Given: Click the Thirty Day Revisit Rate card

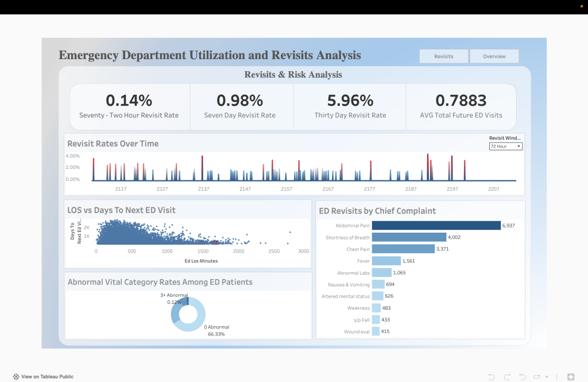Looking at the screenshot, I should (x=350, y=106).
